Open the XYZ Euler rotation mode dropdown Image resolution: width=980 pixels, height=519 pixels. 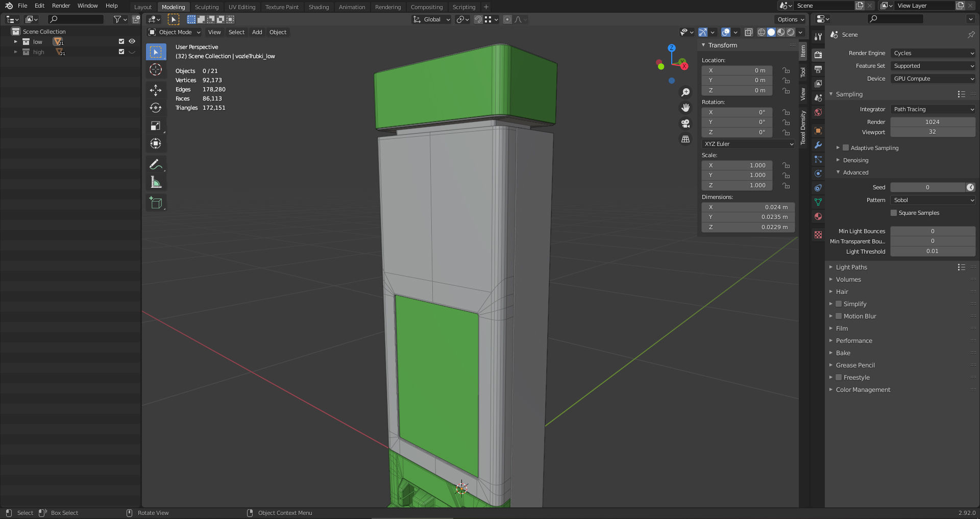[748, 144]
